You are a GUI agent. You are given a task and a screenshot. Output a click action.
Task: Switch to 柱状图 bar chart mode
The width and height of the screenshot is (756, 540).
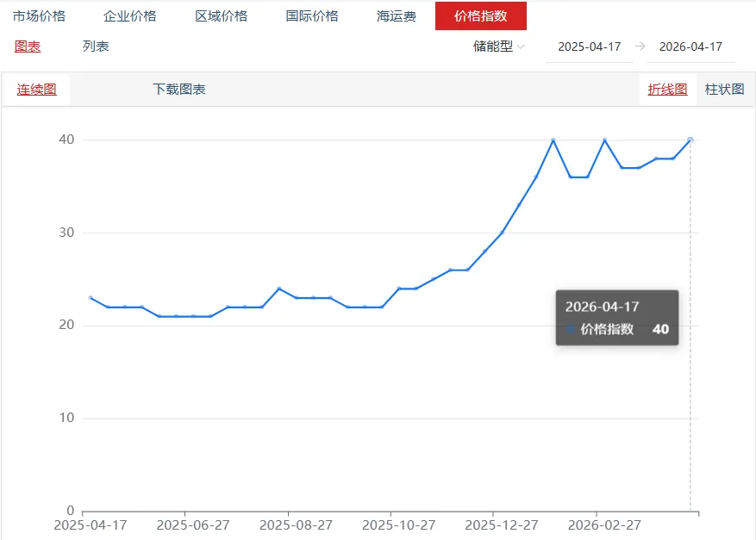[724, 89]
